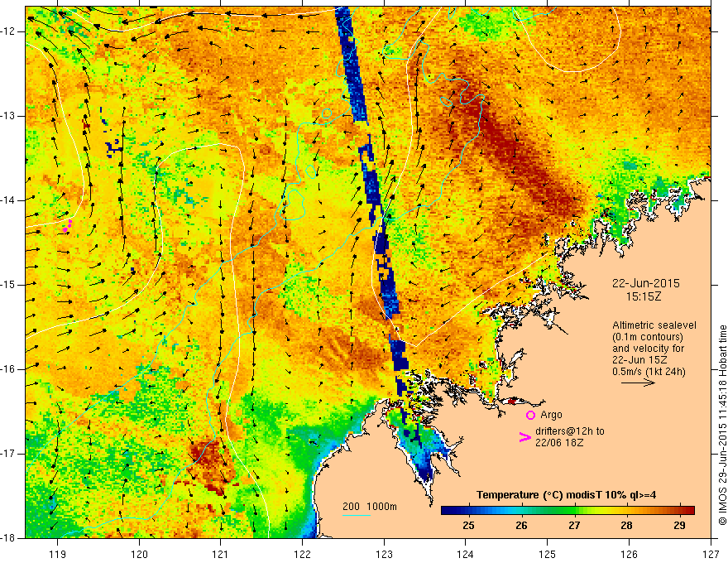728x563 pixels.
Task: Click the magenta drifters arrowhead legend symbol
Action: (524, 437)
